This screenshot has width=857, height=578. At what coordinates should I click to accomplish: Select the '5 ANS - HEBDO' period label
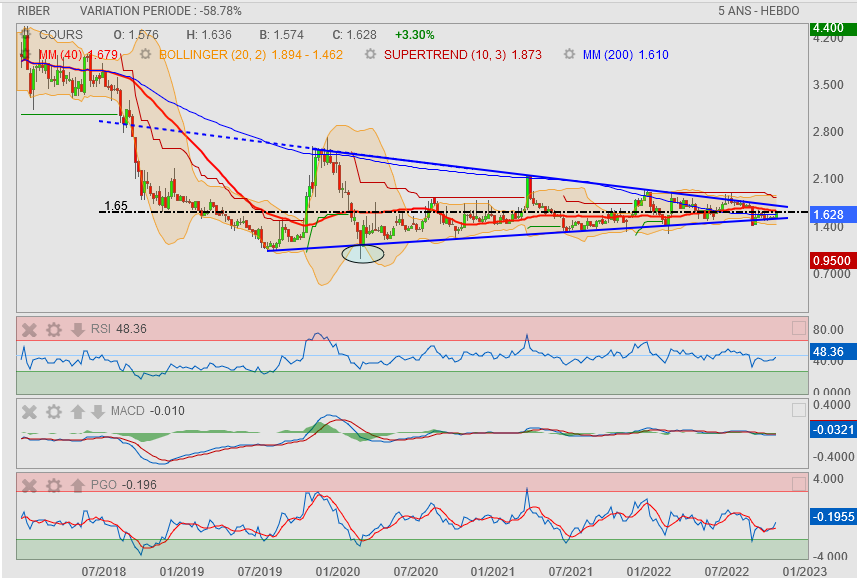759,11
